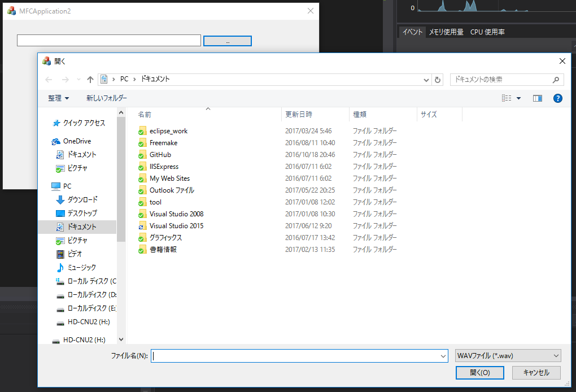Click ドキュメント in the address breadcrumb
The height and width of the screenshot is (392, 576).
155,79
